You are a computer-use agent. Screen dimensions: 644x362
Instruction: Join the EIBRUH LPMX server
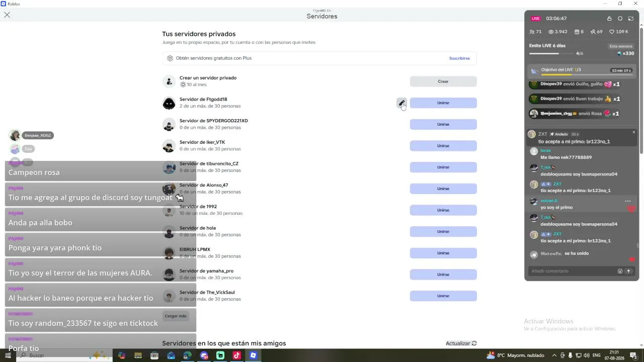click(x=443, y=253)
